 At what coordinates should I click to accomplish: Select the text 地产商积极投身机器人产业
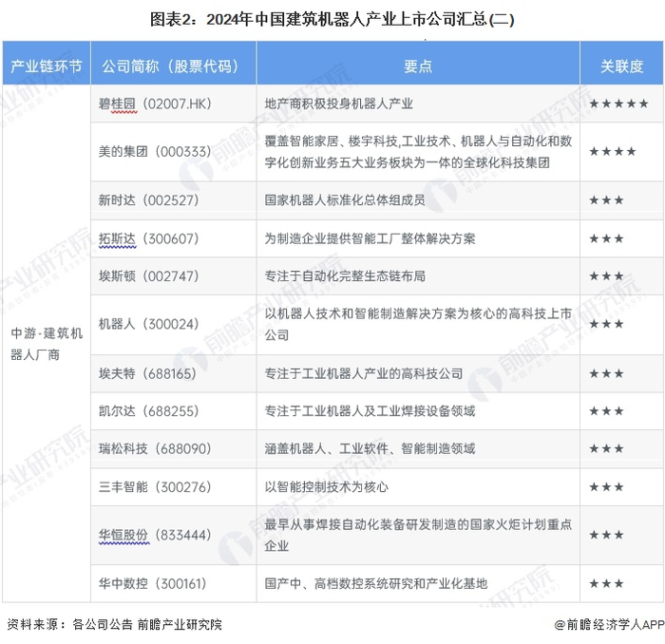339,104
